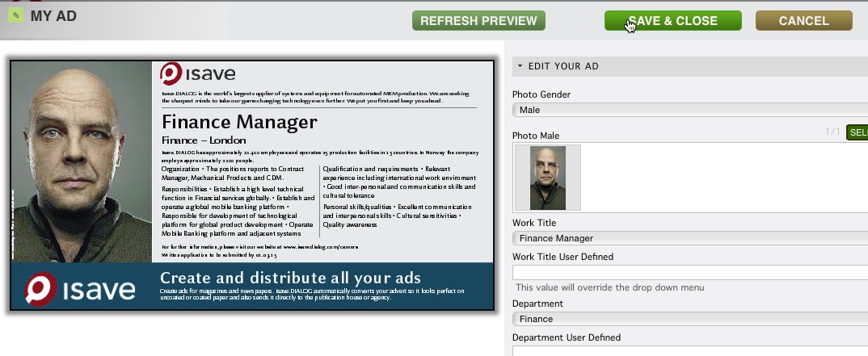Click the green Select button for Photo Male

pyautogui.click(x=857, y=132)
